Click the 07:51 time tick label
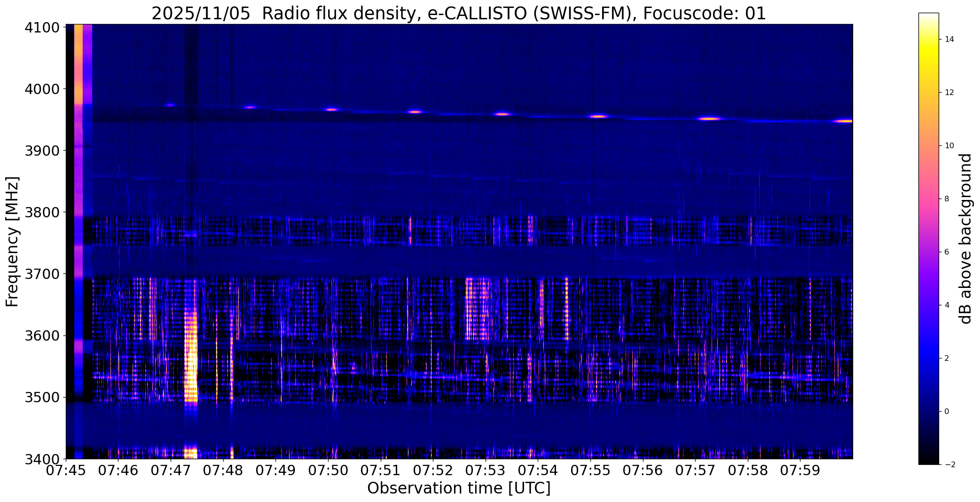This screenshot has width=980, height=502. tap(381, 470)
